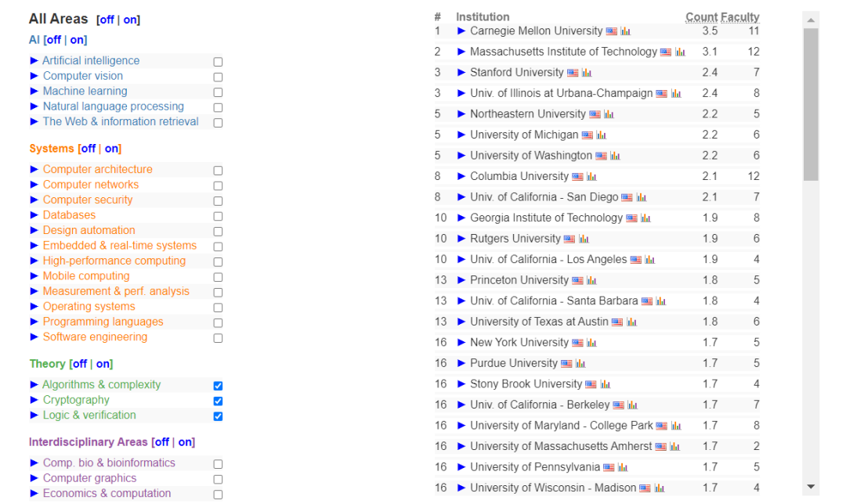Turn Systems areas off
846x504 pixels.
pyautogui.click(x=89, y=149)
